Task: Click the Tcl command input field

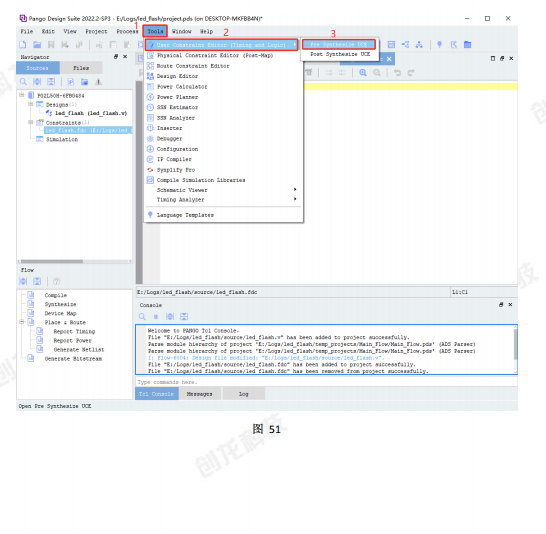Action: tap(326, 382)
